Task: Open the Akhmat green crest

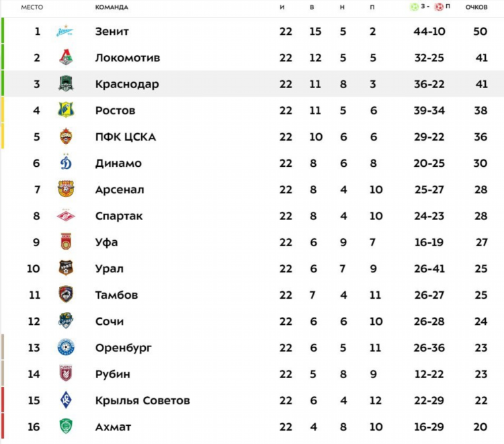Action: click(66, 427)
